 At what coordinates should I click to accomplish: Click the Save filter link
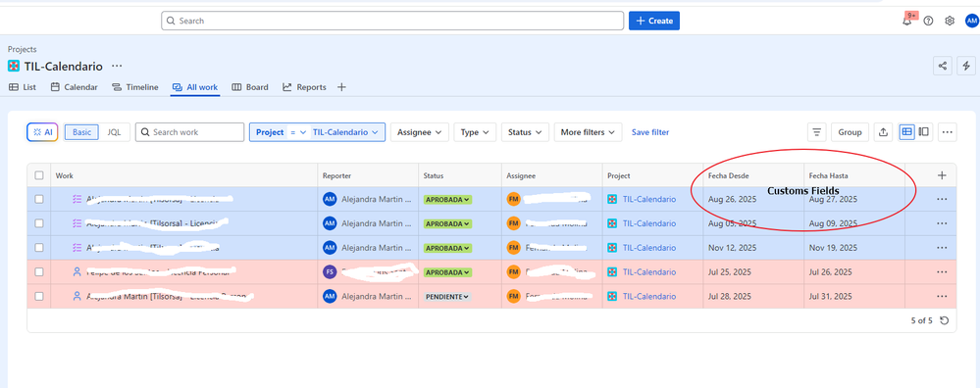point(650,132)
